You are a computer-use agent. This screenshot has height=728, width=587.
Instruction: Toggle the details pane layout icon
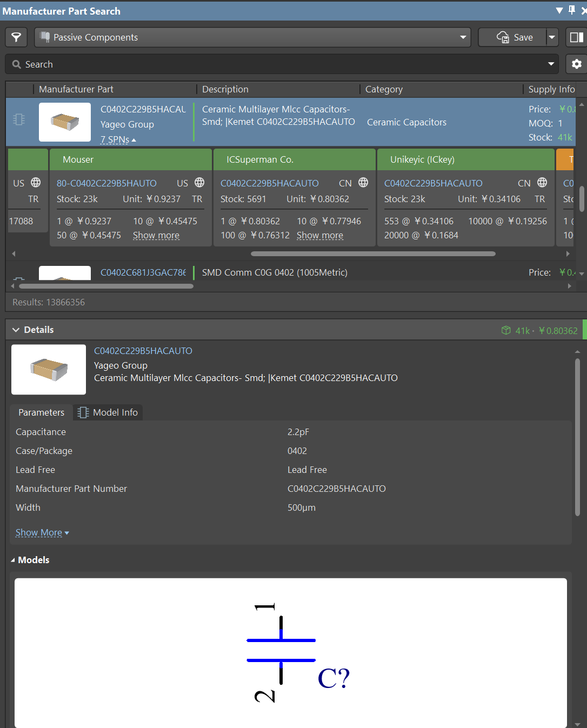pyautogui.click(x=577, y=37)
